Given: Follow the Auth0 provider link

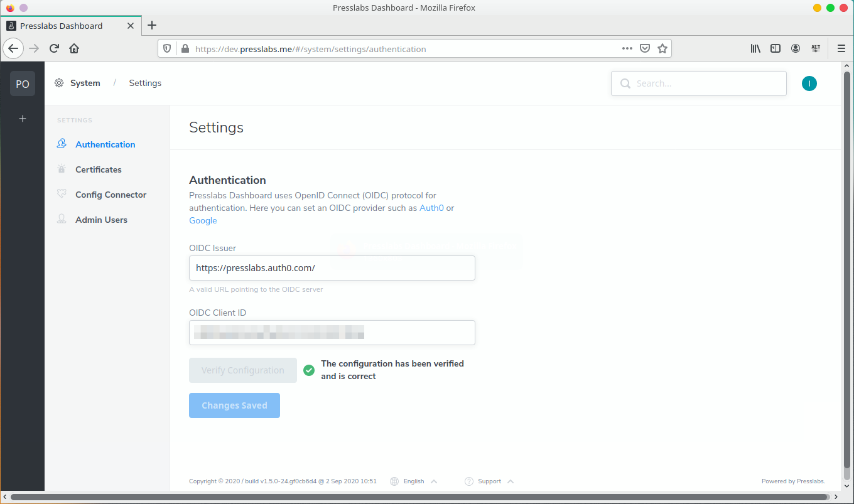Looking at the screenshot, I should click(431, 208).
